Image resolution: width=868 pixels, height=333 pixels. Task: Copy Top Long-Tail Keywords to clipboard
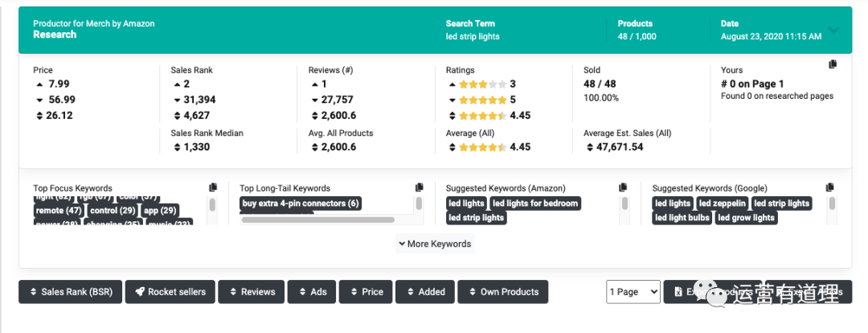(419, 188)
